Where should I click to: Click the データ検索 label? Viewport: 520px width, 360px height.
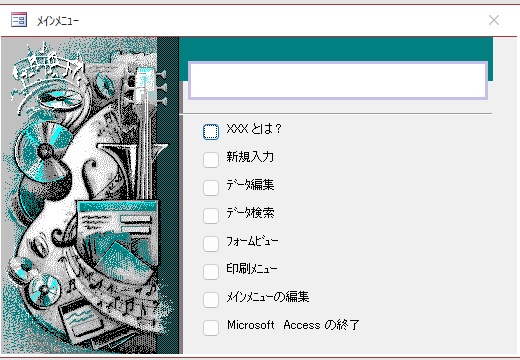[x=250, y=213]
